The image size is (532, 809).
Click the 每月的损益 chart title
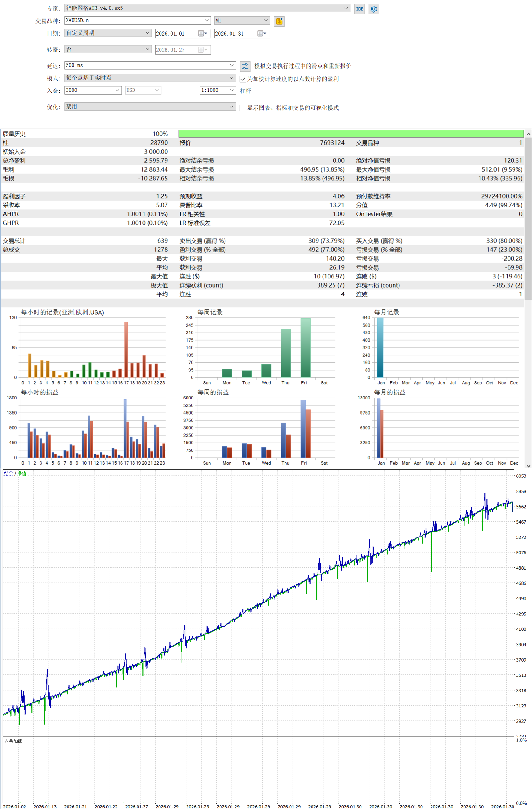(390, 392)
